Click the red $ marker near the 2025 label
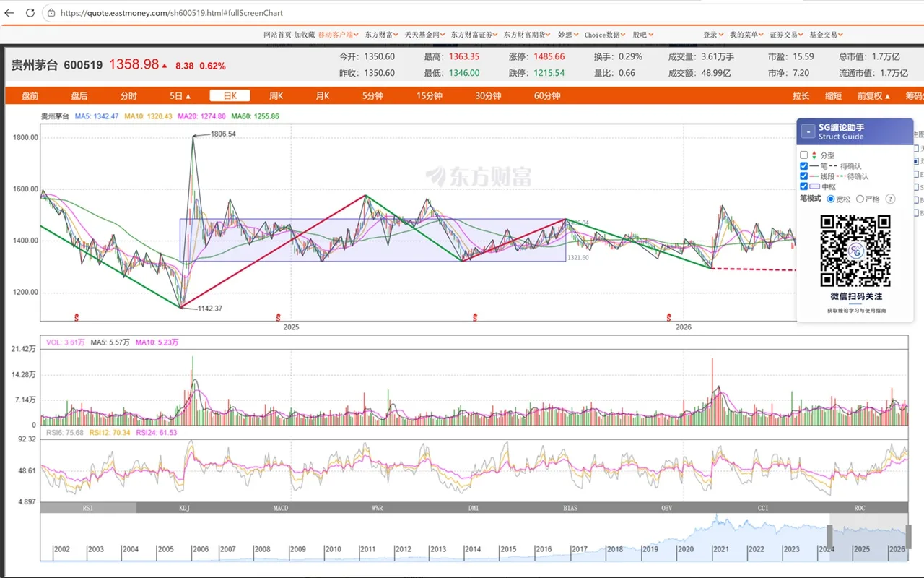The image size is (924, 578). click(278, 317)
